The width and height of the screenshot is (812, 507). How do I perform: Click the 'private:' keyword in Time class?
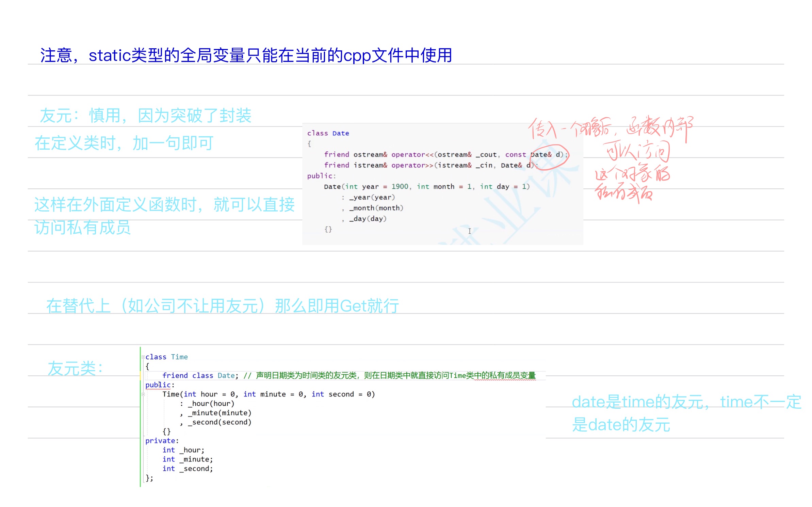click(162, 441)
